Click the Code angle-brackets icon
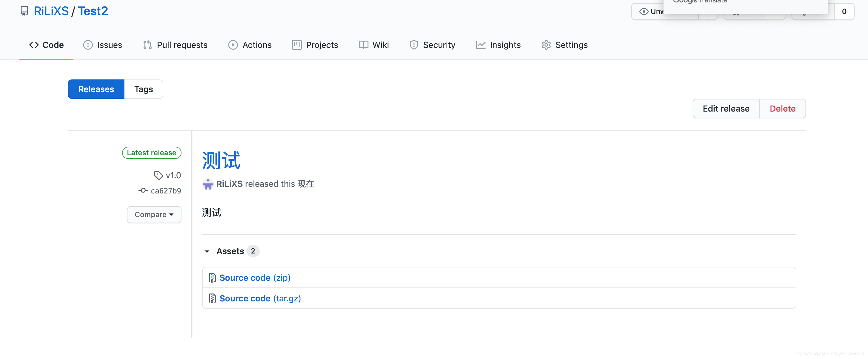The image size is (868, 359). pyautogui.click(x=34, y=45)
